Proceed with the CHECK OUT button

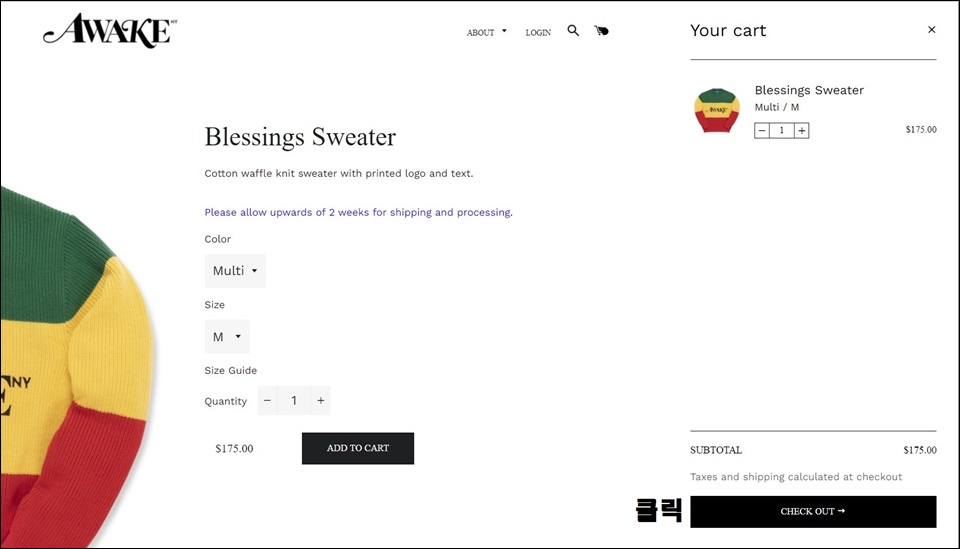[x=813, y=512]
